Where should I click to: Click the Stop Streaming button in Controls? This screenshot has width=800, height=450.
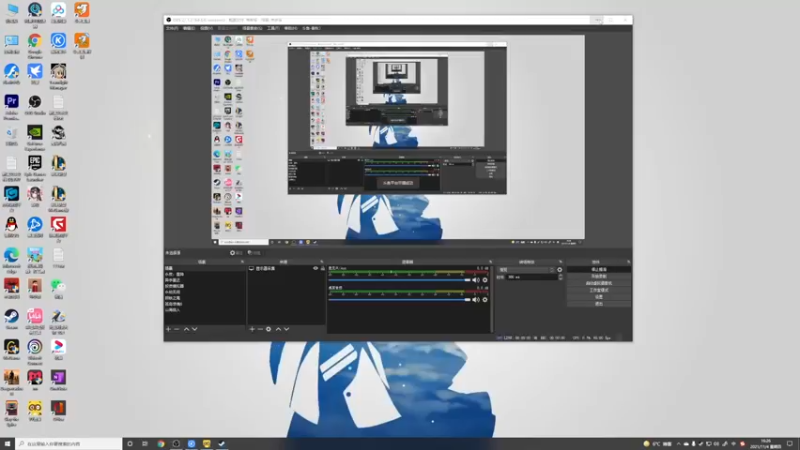point(599,269)
